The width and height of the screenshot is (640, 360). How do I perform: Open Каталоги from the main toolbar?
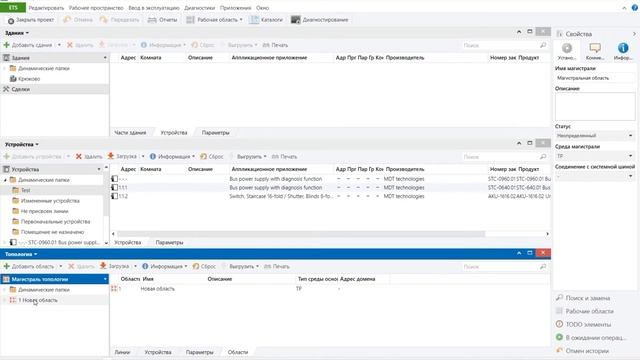coord(266,20)
